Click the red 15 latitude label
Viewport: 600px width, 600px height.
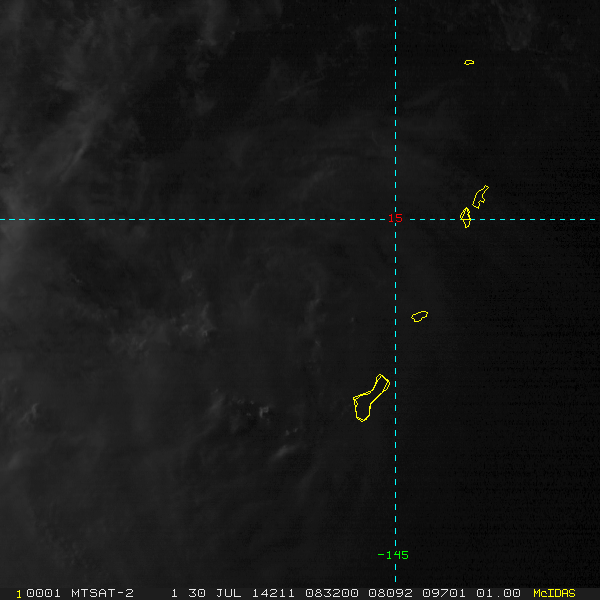pyautogui.click(x=395, y=218)
